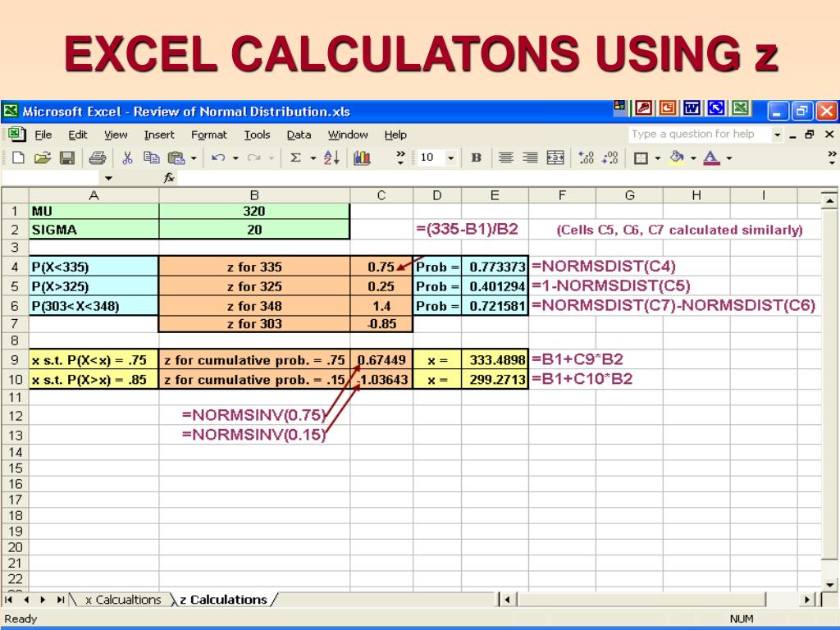Viewport: 840px width, 630px height.
Task: Select the cell containing 0.773373
Action: 495,267
